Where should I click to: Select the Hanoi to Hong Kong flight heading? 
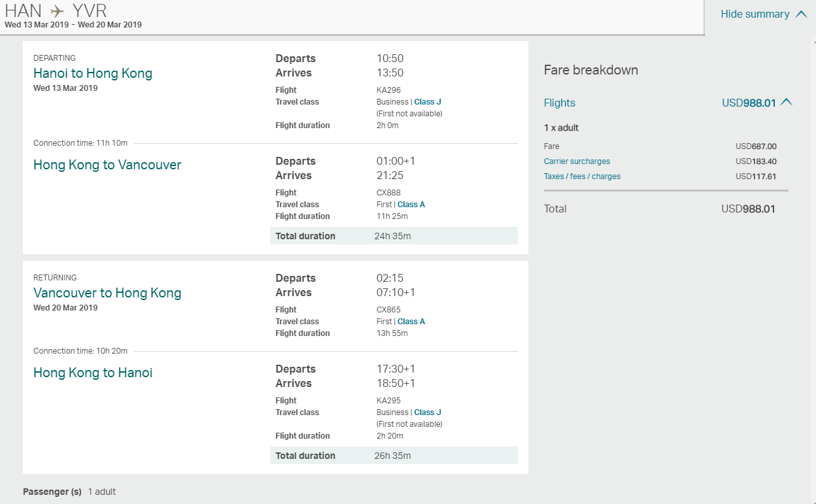[x=93, y=73]
